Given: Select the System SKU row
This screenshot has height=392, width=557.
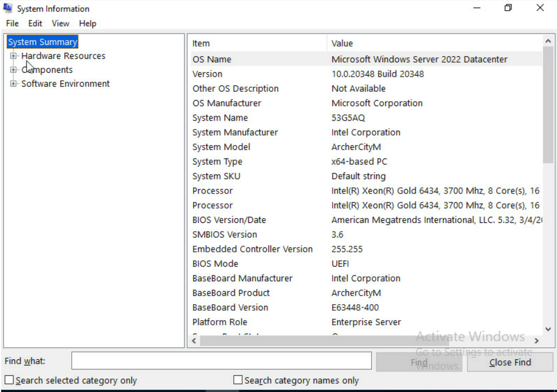Looking at the screenshot, I should coord(366,176).
